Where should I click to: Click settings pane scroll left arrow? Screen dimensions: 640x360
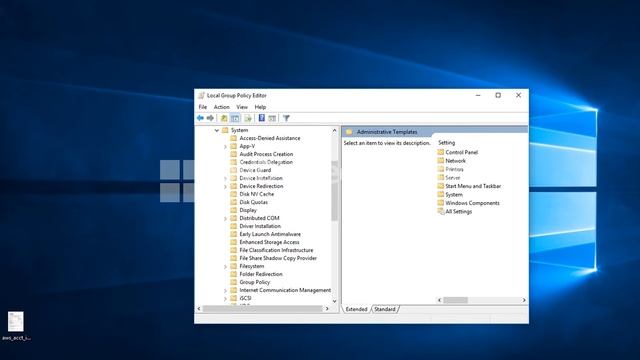(440, 300)
